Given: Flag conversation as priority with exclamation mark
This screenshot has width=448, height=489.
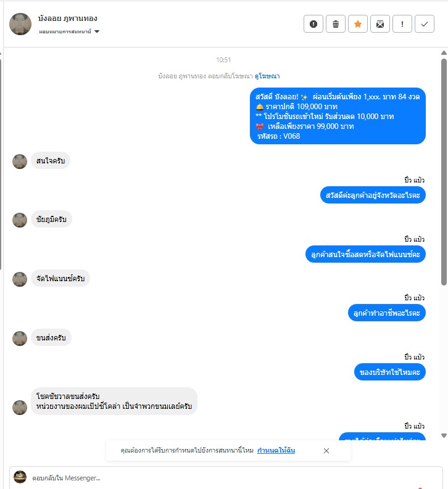Looking at the screenshot, I should [402, 23].
